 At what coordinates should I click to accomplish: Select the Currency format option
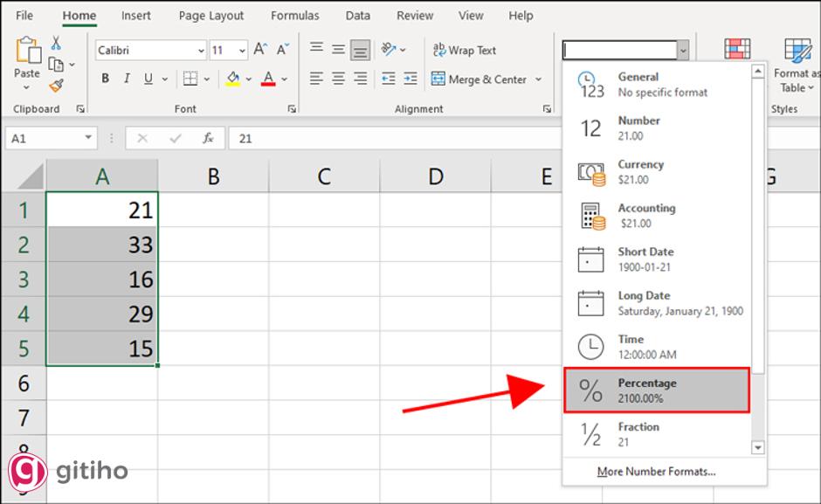(657, 172)
